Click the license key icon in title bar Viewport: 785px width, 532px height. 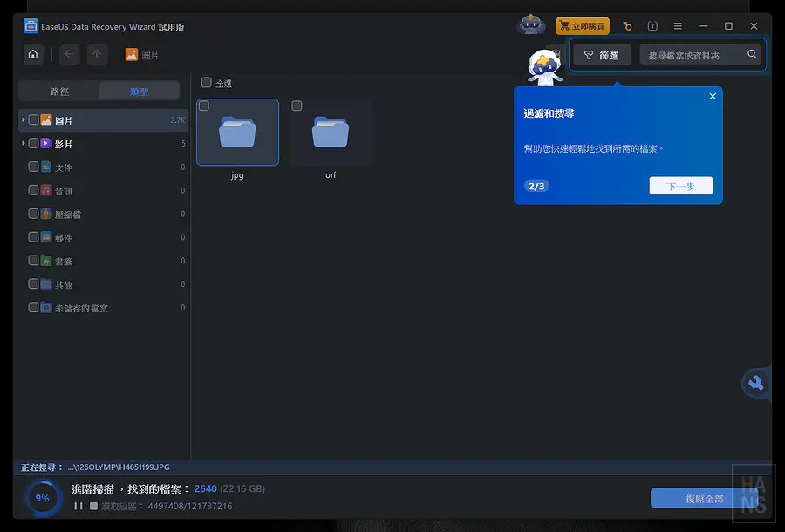[x=627, y=26]
